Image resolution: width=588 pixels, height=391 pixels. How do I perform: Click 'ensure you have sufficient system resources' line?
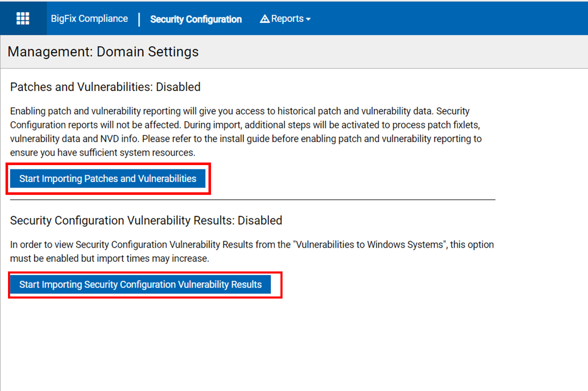point(103,153)
